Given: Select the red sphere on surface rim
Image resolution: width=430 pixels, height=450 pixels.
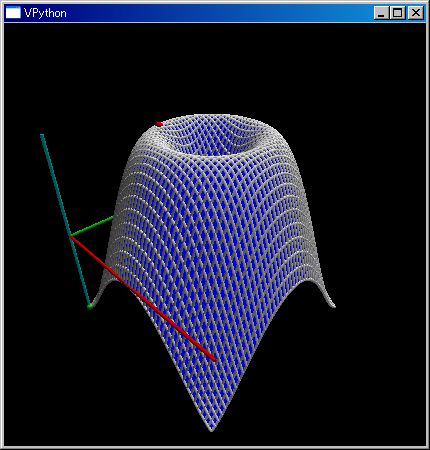Looking at the screenshot, I should (159, 124).
